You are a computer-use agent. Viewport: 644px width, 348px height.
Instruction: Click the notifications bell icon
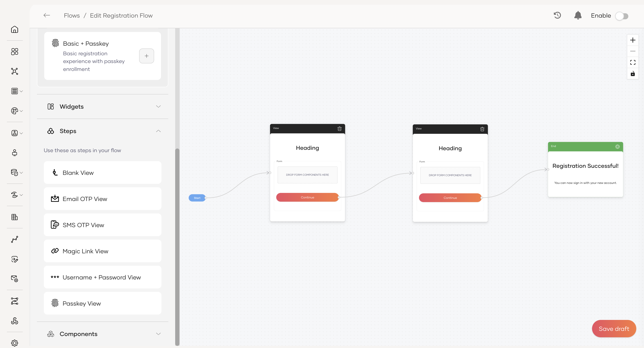click(578, 15)
